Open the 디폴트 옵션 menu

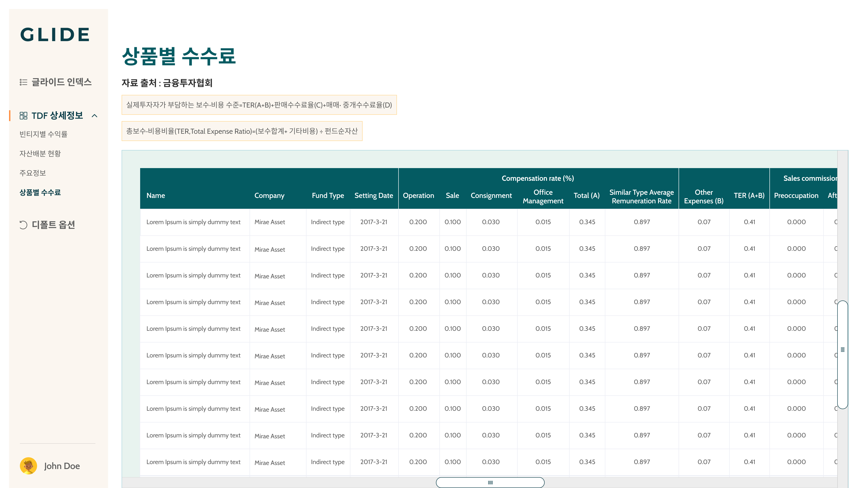53,225
